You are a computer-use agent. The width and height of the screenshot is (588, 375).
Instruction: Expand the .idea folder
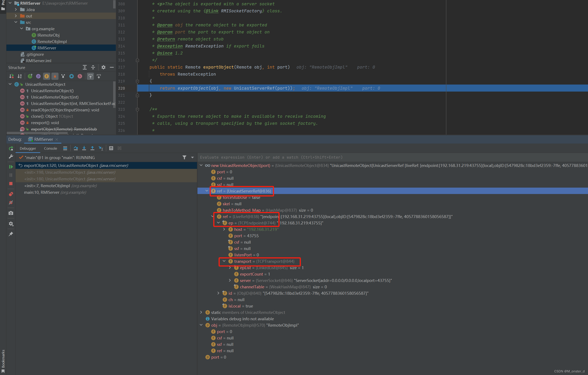coord(16,10)
